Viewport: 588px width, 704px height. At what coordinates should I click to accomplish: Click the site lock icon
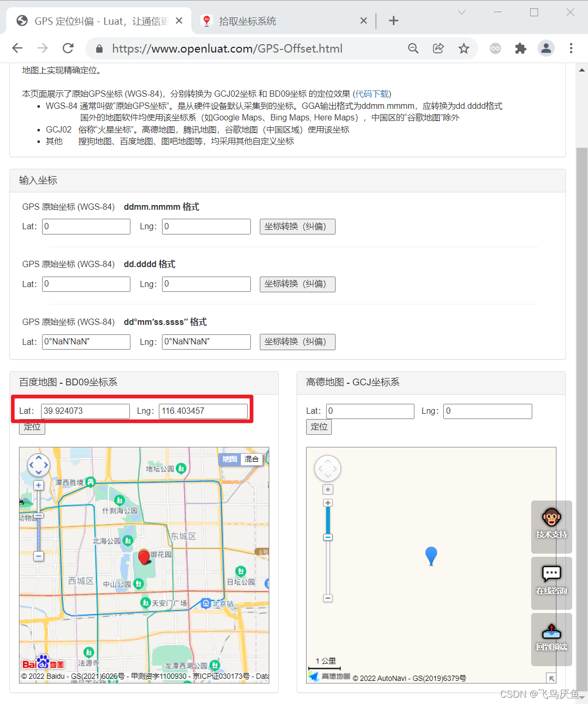tap(99, 49)
